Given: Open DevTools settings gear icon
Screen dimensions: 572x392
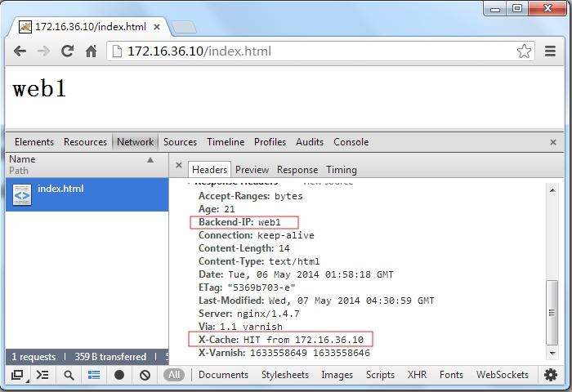Looking at the screenshot, I should 550,375.
